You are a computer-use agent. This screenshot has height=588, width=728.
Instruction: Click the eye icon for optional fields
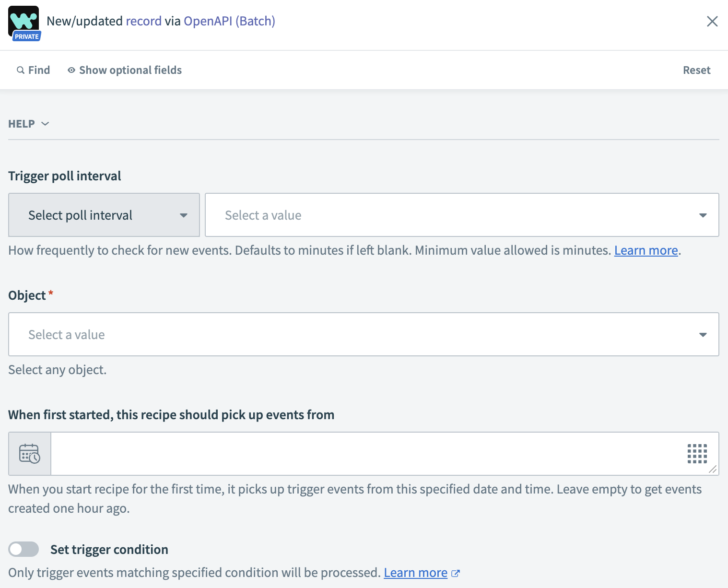coord(71,70)
